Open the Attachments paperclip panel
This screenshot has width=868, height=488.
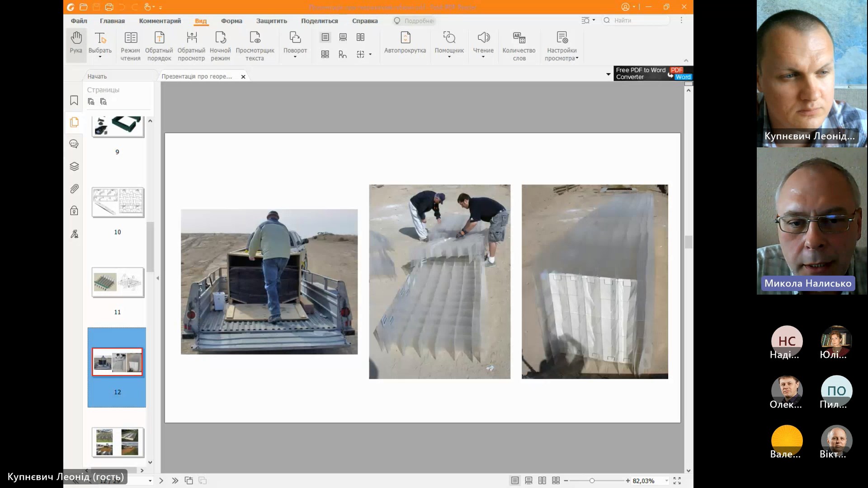74,188
